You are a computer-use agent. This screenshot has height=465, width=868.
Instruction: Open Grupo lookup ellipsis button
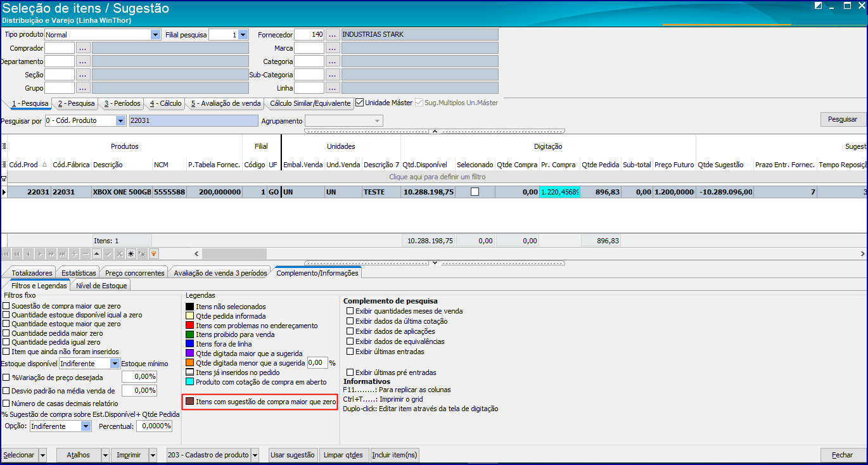[83, 87]
